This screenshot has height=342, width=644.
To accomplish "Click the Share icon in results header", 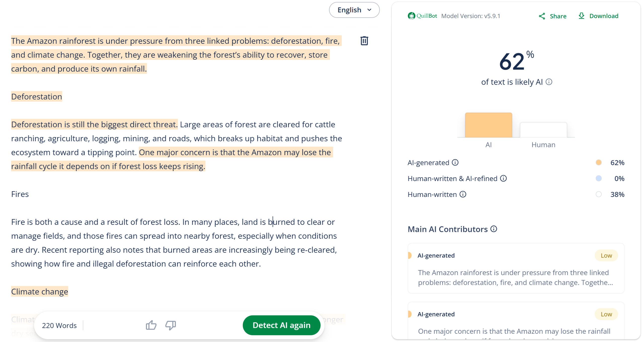I will pos(542,16).
